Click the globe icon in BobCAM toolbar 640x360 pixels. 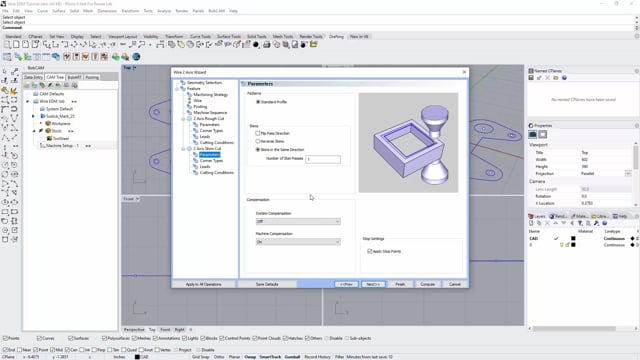click(x=136, y=57)
